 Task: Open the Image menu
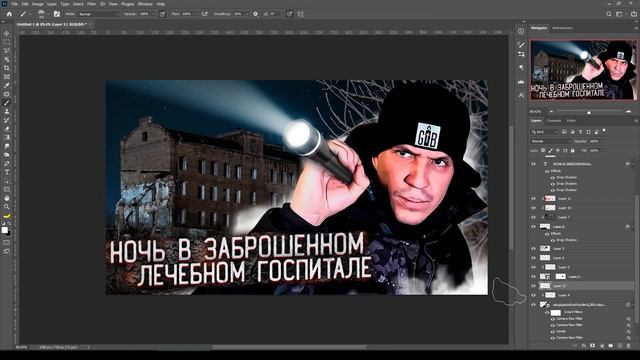point(38,4)
